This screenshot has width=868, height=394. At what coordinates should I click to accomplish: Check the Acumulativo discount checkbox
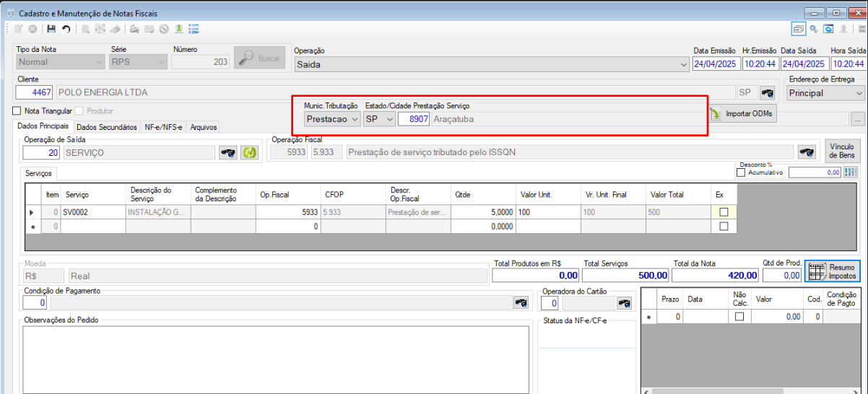740,172
